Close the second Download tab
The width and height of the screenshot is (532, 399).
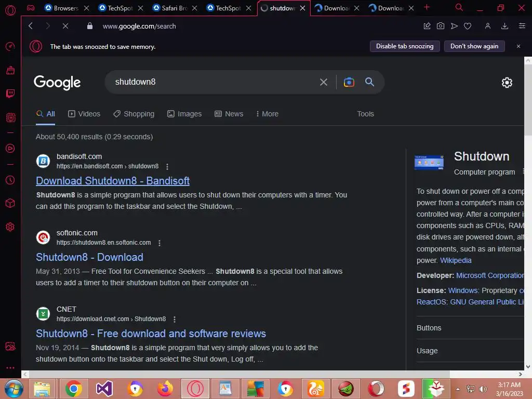point(411,8)
